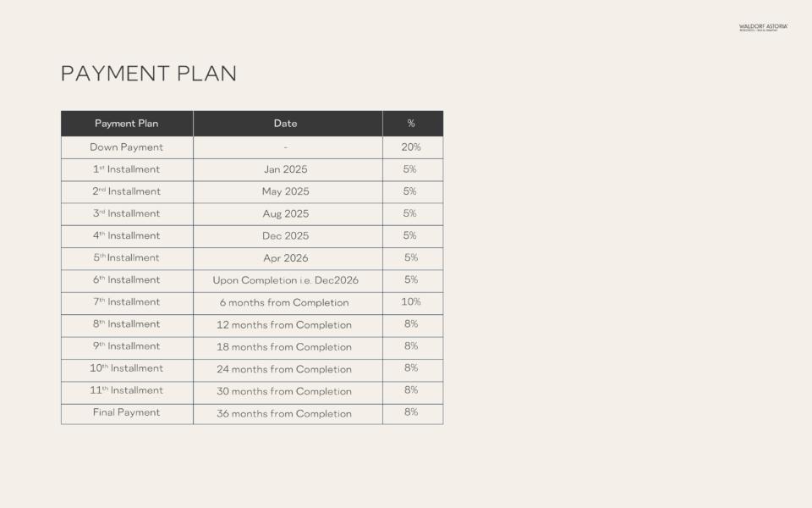Screen dimensions: 812x508
Task: Click the Aug 2025 date cell
Action: click(286, 214)
